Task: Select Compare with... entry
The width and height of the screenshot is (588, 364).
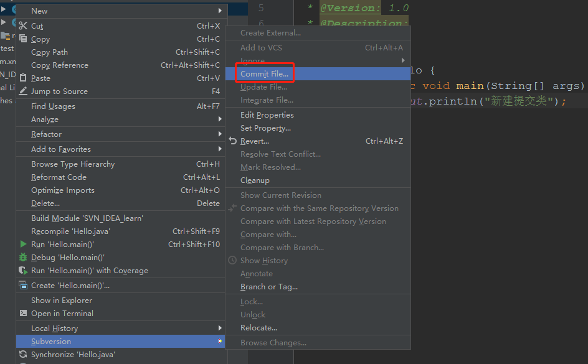Action: (318, 235)
